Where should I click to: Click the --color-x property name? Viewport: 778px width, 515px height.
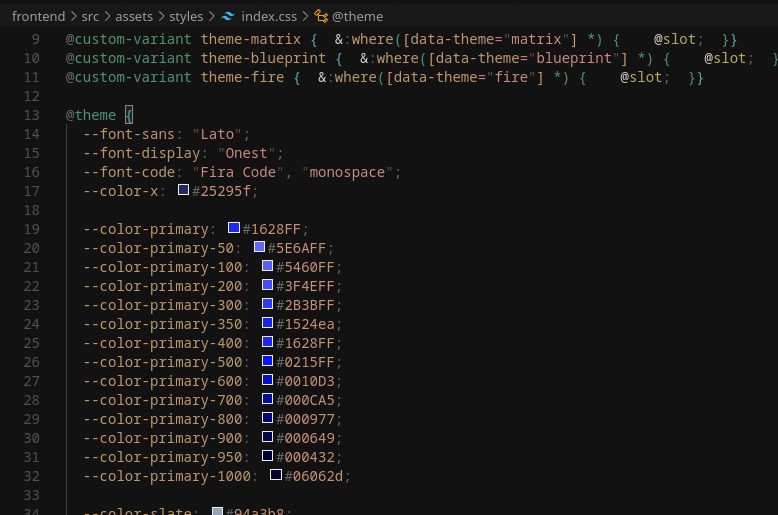(121, 191)
